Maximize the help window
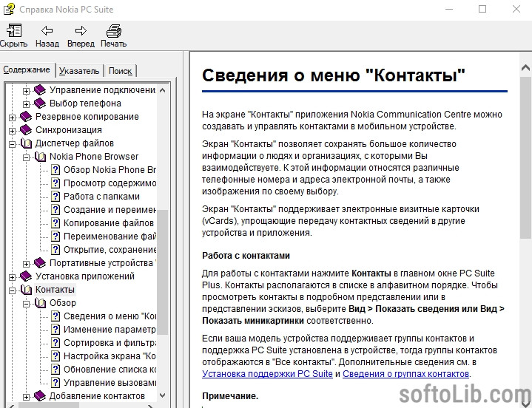The image size is (532, 408). click(482, 9)
